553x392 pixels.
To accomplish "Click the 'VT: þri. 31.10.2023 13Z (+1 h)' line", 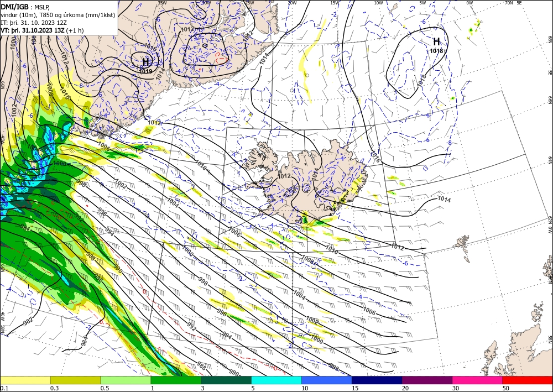I will click(43, 30).
